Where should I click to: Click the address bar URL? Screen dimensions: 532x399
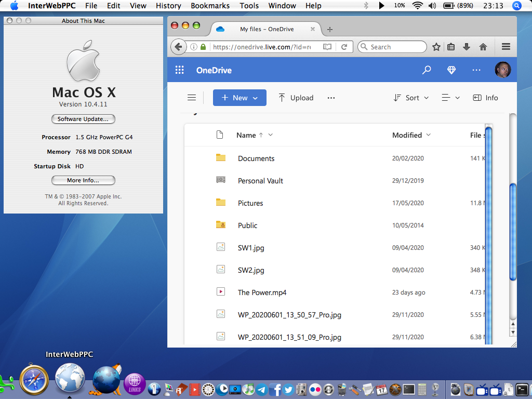coord(262,47)
